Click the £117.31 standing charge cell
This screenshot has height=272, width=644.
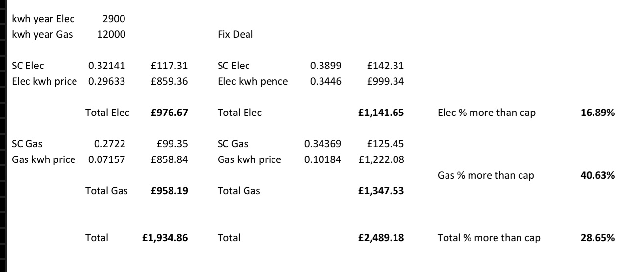click(x=171, y=66)
